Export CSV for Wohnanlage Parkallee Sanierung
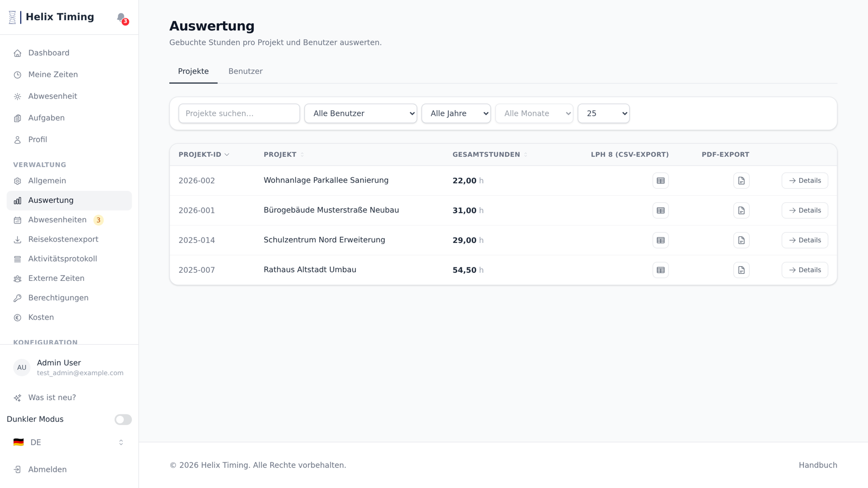Image resolution: width=868 pixels, height=488 pixels. [660, 181]
